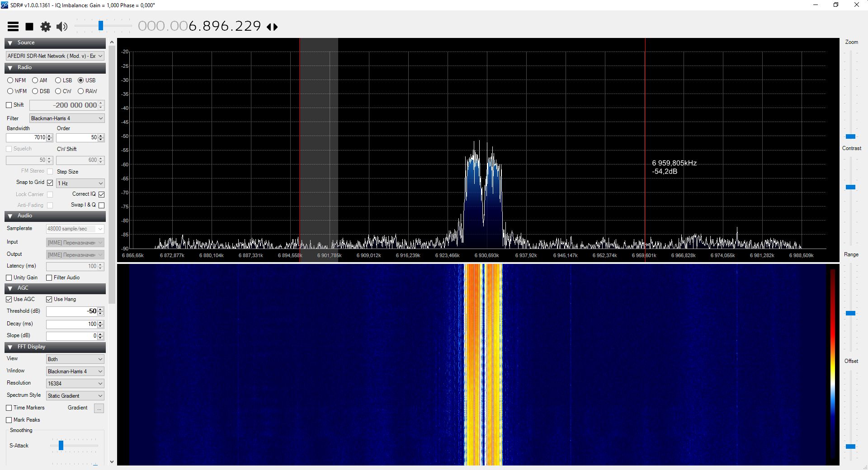The image size is (868, 470).
Task: Open the FFT Resolution dropdown
Action: pos(75,384)
